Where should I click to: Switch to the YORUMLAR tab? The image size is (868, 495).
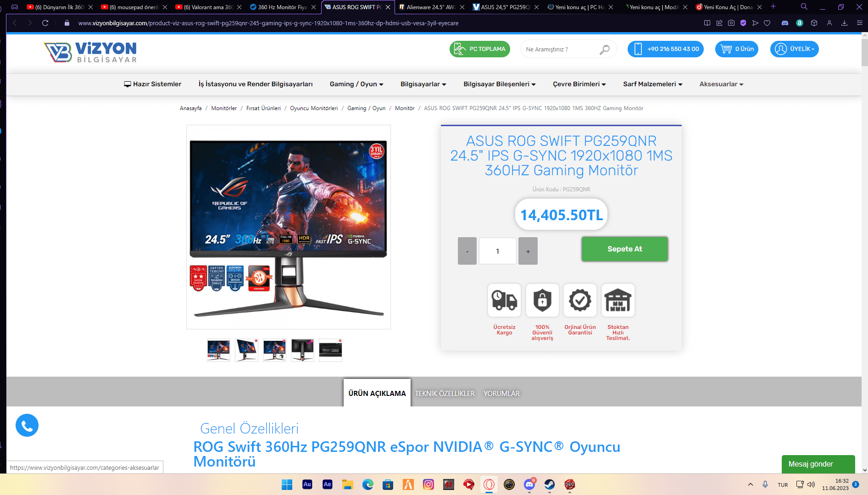click(501, 394)
